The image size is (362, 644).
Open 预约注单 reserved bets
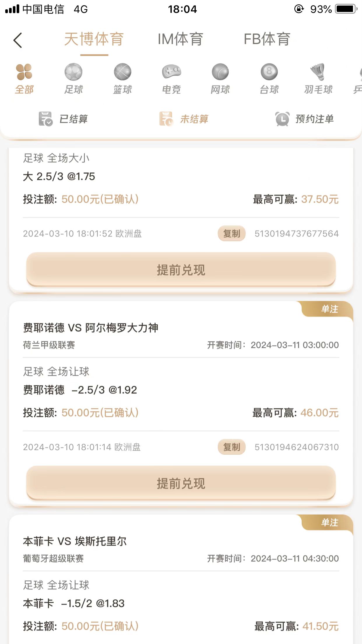(305, 119)
